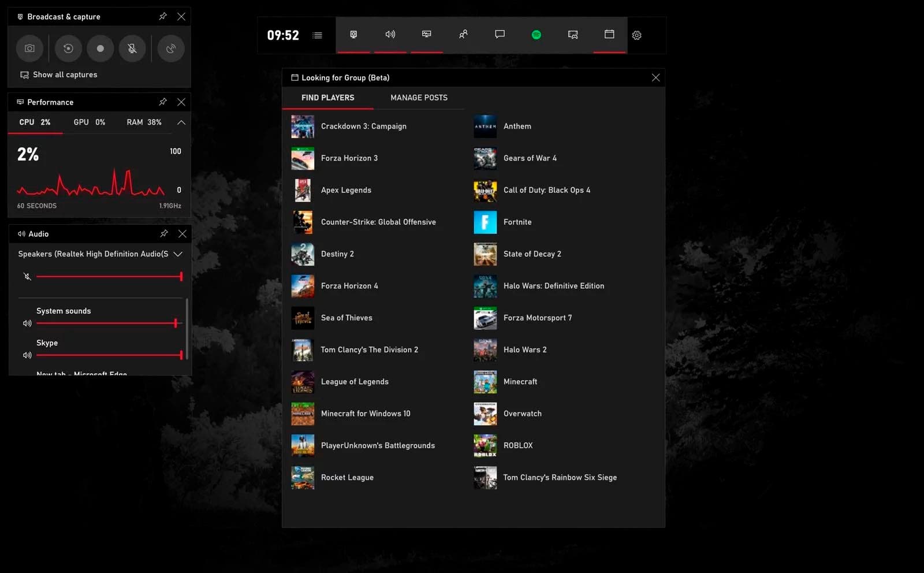Choose PlayerUnknown's Battlegrounds icon
924x573 pixels.
coord(303,445)
